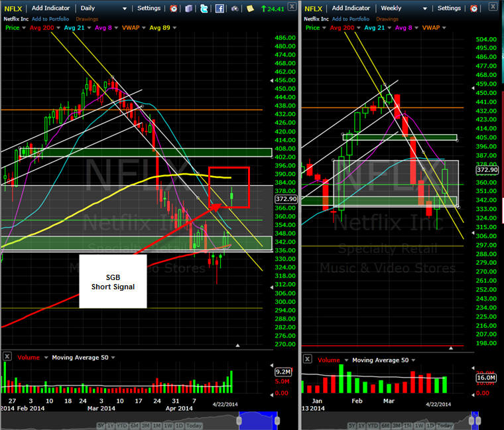504x430 pixels.
Task: Open Add Indicator on Weekly chart
Action: 351,8
